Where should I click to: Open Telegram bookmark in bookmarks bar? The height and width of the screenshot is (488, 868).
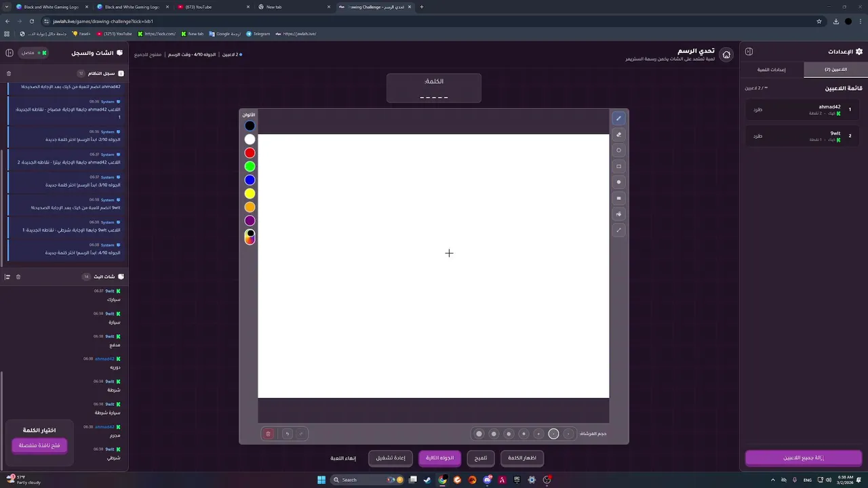258,33
